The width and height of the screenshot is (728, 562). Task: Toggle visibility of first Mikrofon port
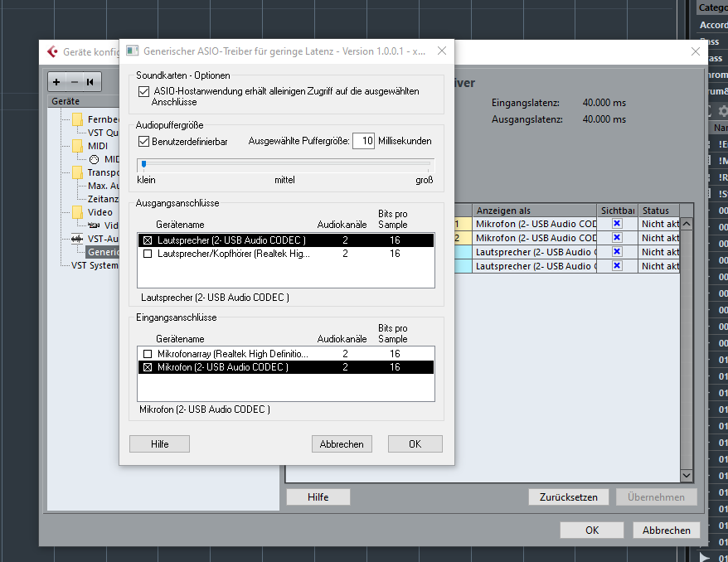click(617, 224)
